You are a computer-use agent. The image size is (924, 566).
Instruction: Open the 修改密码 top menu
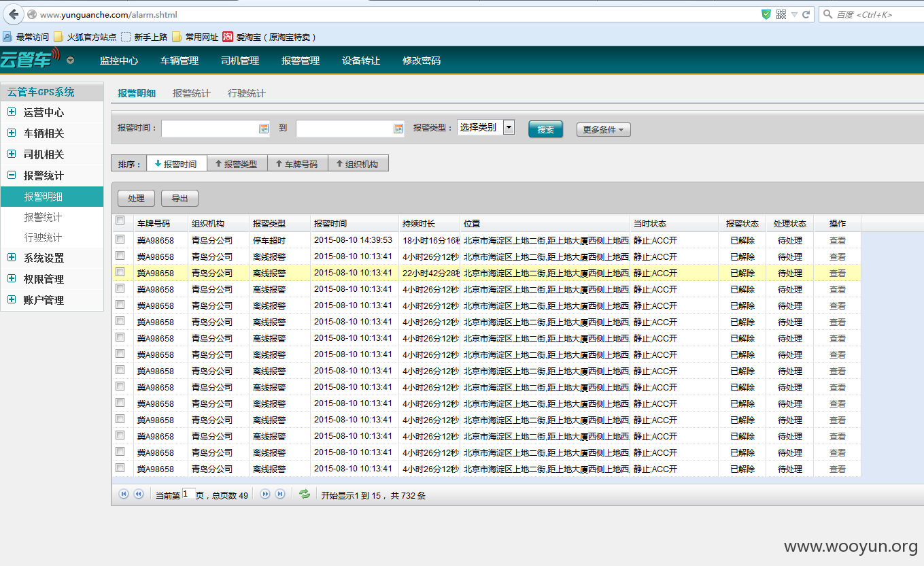pyautogui.click(x=422, y=61)
